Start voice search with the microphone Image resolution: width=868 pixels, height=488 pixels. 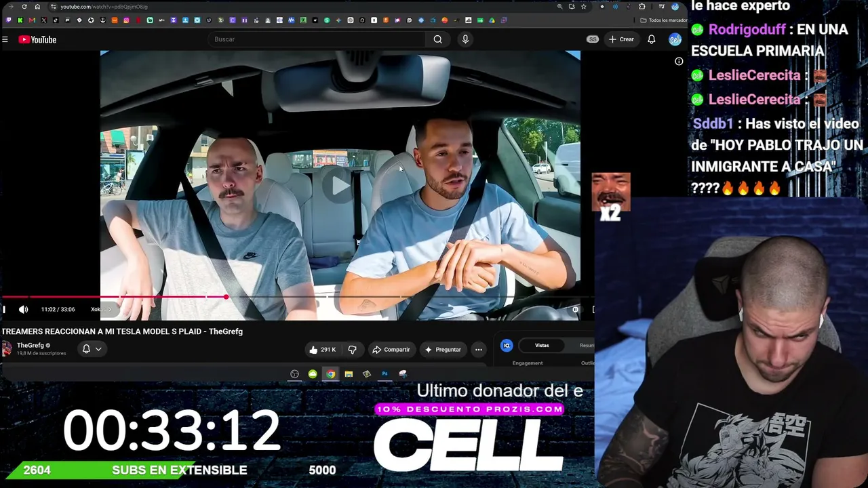pyautogui.click(x=465, y=39)
